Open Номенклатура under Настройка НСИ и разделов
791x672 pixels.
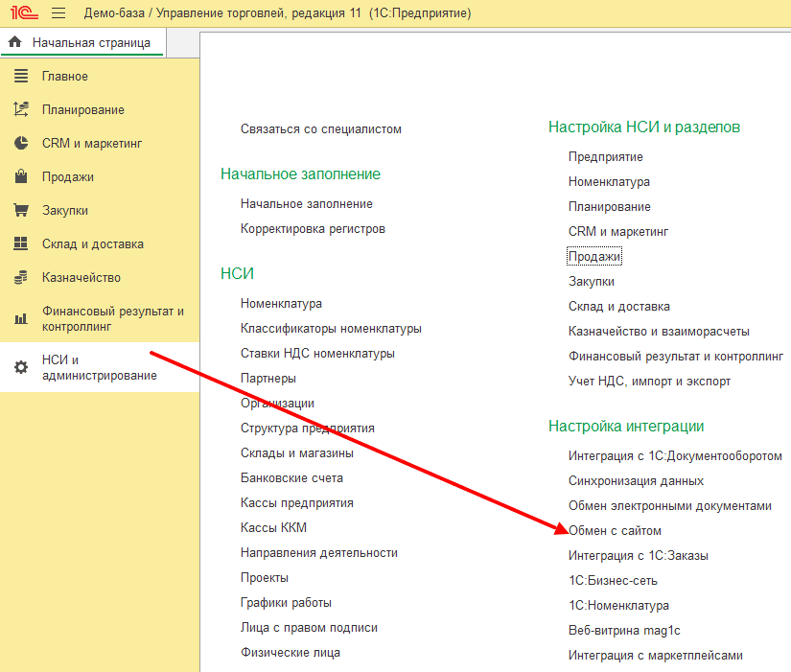(609, 181)
